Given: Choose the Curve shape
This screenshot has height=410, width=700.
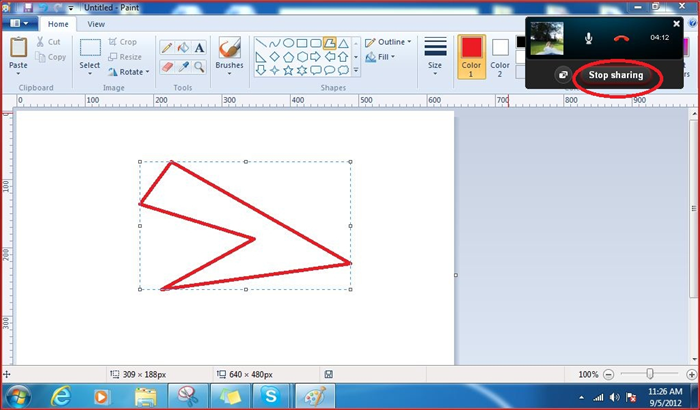Looking at the screenshot, I should point(275,43).
